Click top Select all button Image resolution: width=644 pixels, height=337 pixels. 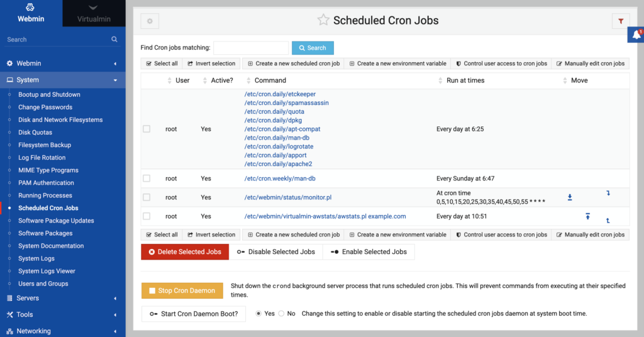pos(162,64)
